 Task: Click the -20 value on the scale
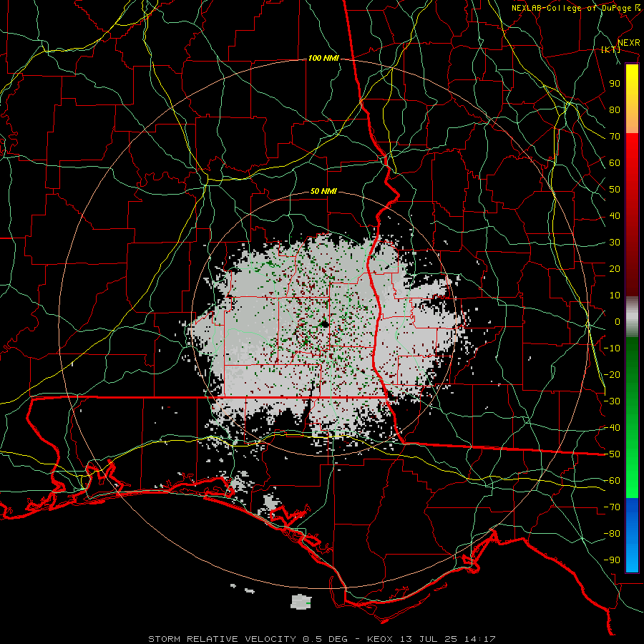tap(612, 374)
